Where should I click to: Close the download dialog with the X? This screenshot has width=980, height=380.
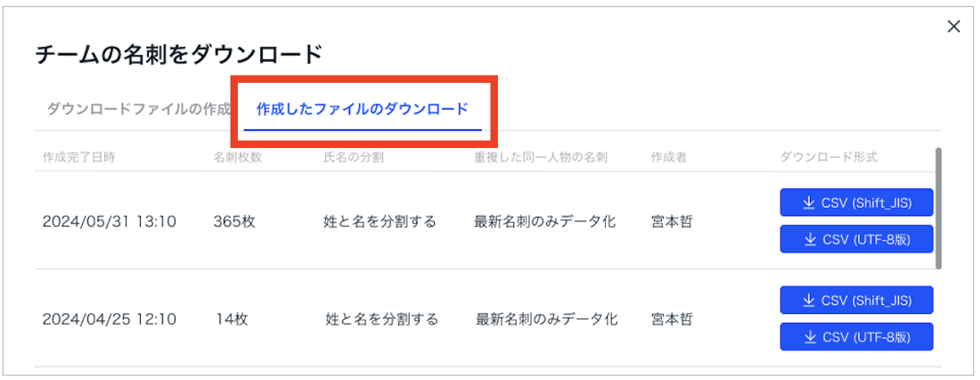[953, 27]
